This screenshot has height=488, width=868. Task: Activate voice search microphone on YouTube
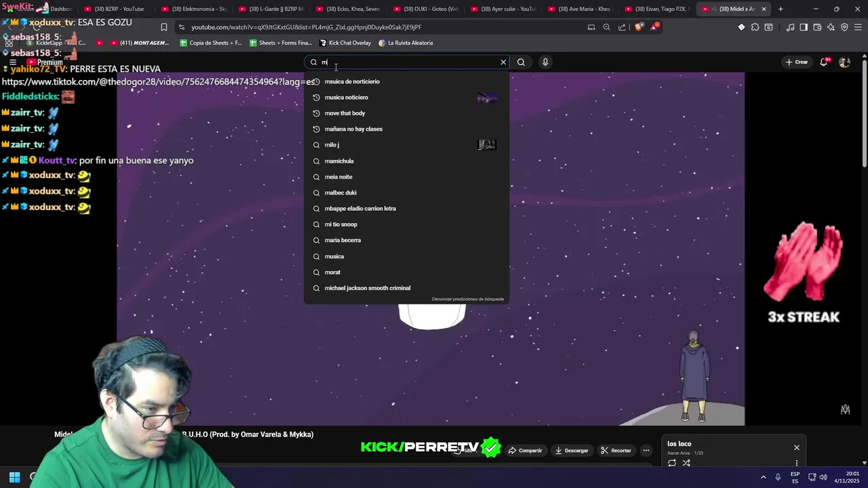click(x=545, y=62)
